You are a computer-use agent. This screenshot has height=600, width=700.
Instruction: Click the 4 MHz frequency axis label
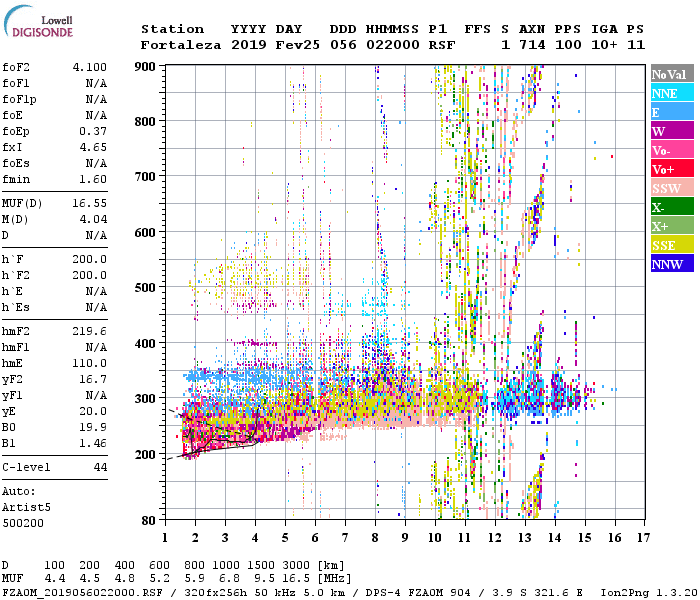[x=255, y=538]
